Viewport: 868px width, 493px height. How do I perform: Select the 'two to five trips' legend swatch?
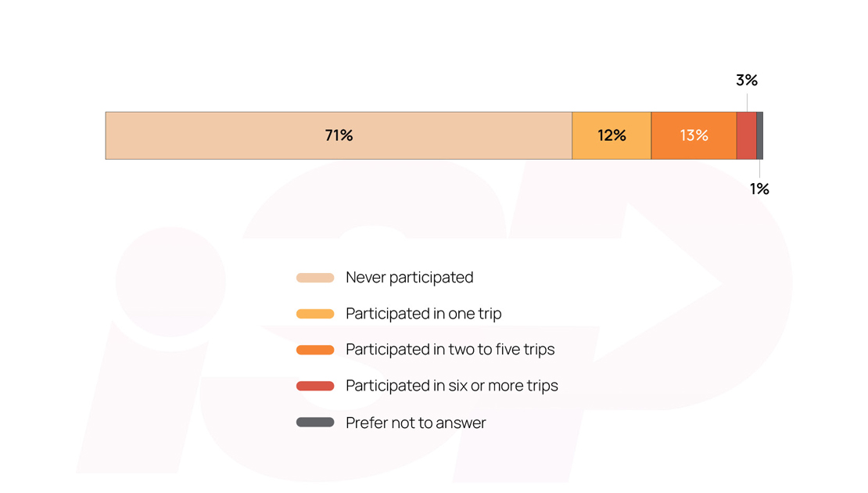pyautogui.click(x=315, y=350)
